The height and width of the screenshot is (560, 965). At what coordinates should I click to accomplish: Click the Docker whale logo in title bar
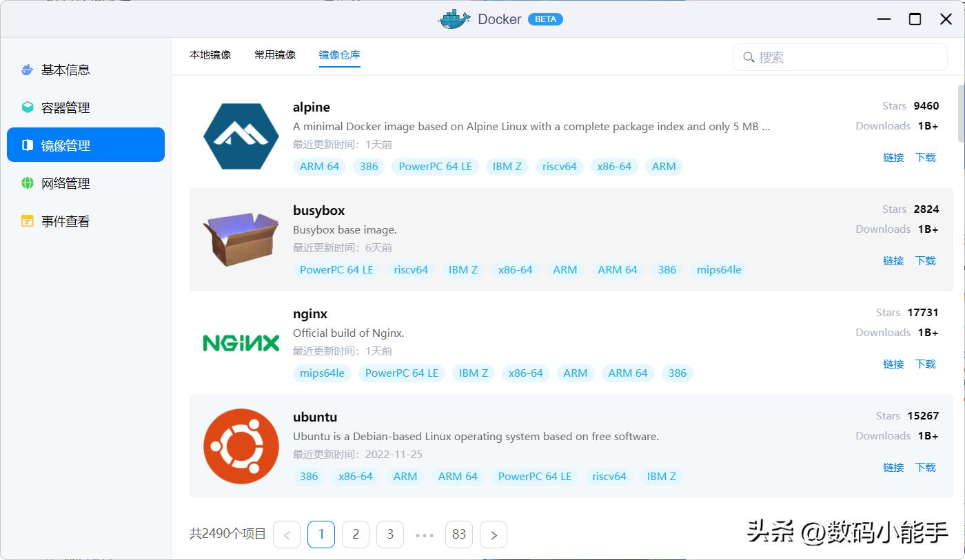(453, 19)
